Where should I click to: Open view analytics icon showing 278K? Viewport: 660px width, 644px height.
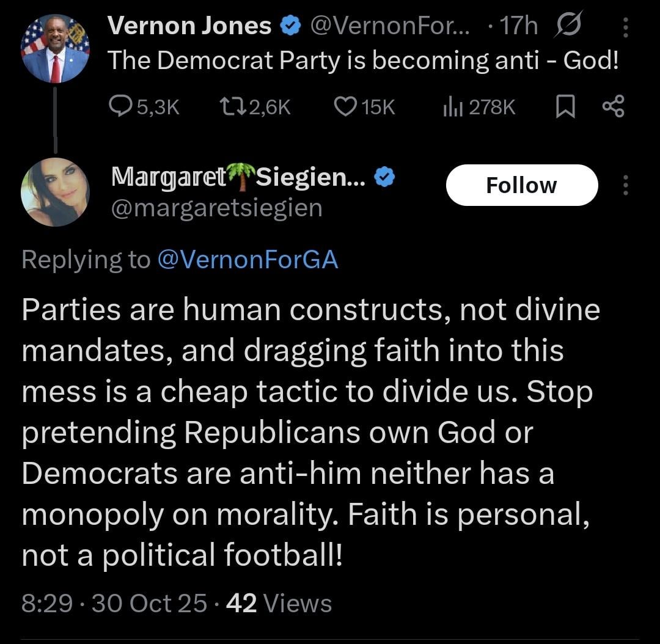coord(452,108)
